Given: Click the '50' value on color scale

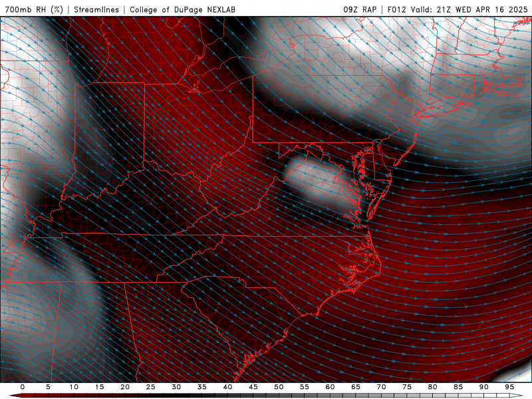Looking at the screenshot, I should click(x=279, y=387).
